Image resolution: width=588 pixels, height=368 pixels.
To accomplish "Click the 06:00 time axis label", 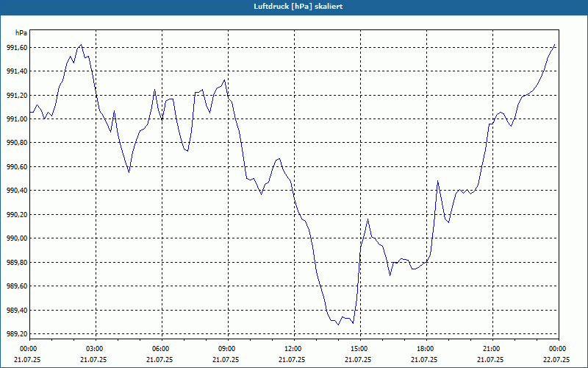I will click(x=162, y=348).
